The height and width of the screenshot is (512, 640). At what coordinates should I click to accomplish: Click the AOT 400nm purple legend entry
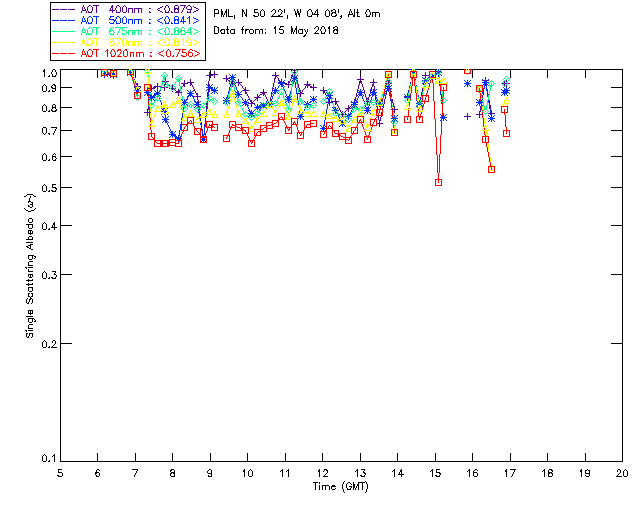coord(127,9)
